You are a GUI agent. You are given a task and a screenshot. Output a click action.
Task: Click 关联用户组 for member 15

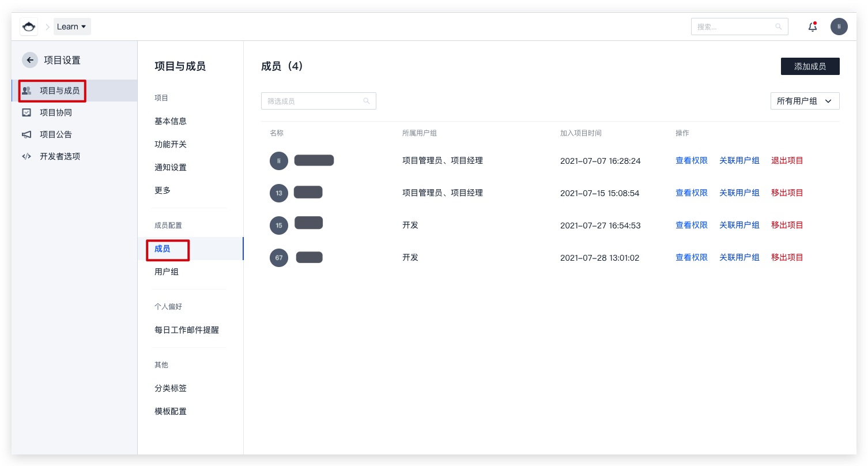click(739, 225)
